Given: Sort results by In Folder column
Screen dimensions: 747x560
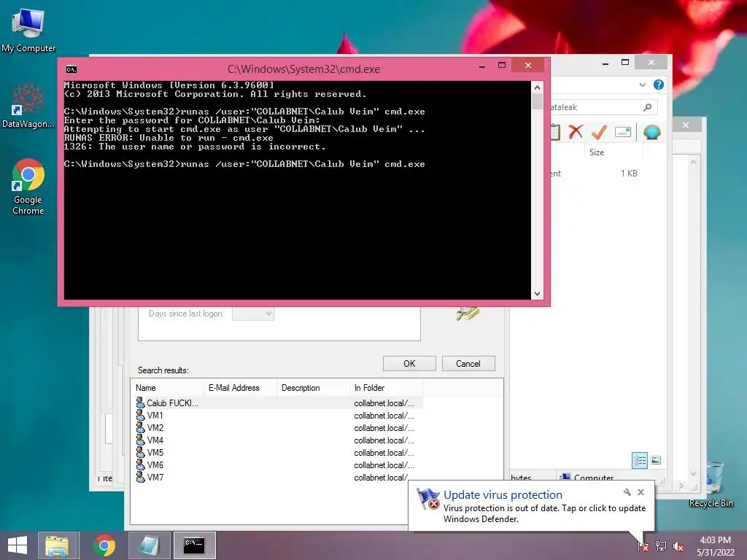Looking at the screenshot, I should (x=386, y=388).
